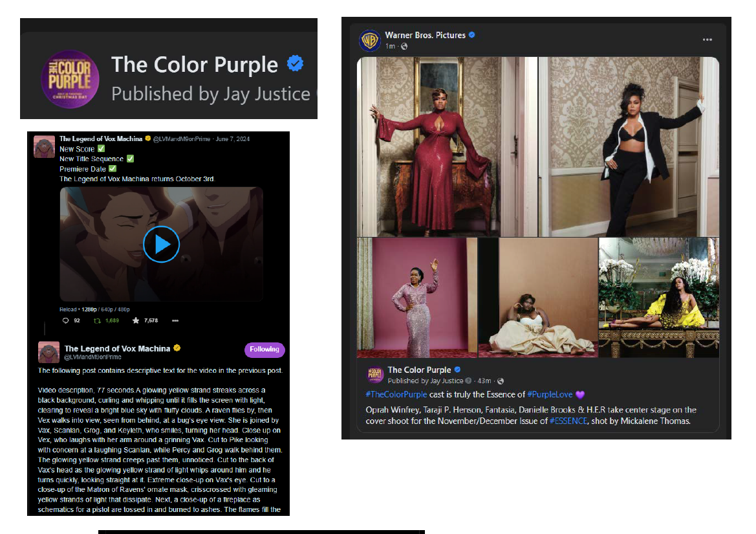Click the verified badge beside Warner Bros. Pictures
Screen dimensions: 756x534
click(x=472, y=35)
